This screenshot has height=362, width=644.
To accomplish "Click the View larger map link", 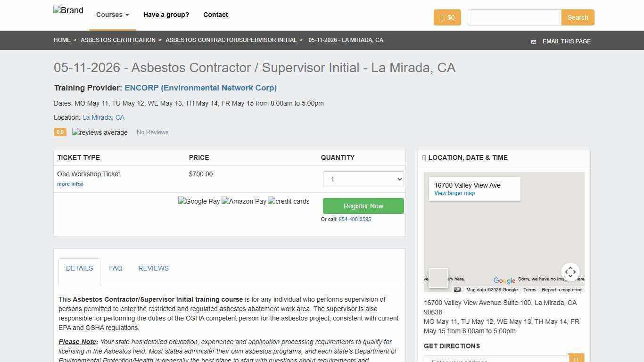I will pyautogui.click(x=454, y=193).
